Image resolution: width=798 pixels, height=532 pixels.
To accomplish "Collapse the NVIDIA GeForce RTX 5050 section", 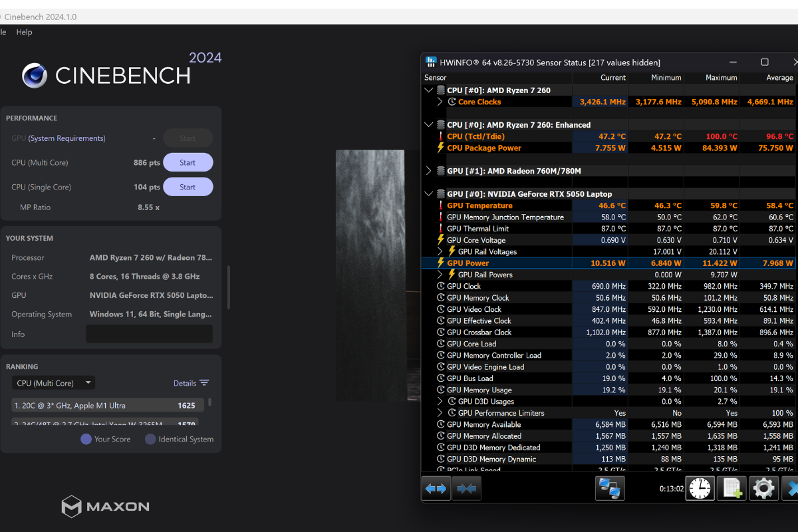I will click(x=428, y=194).
